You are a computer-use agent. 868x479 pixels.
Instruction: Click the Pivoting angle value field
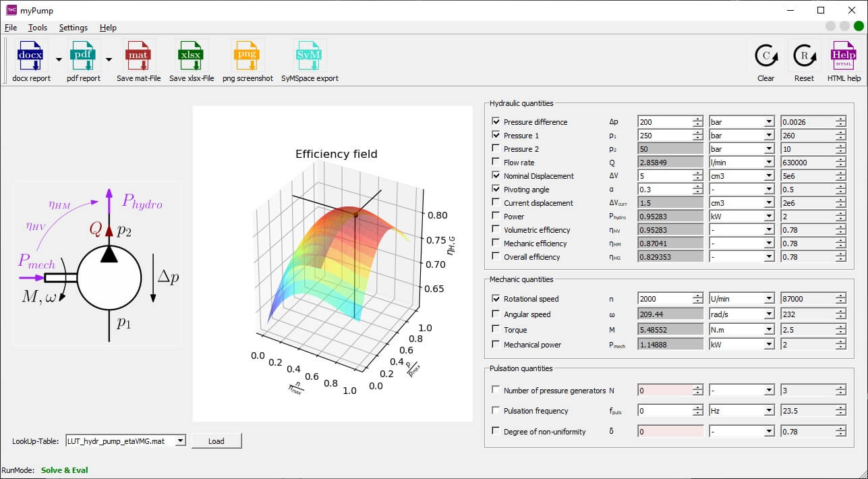click(x=664, y=190)
